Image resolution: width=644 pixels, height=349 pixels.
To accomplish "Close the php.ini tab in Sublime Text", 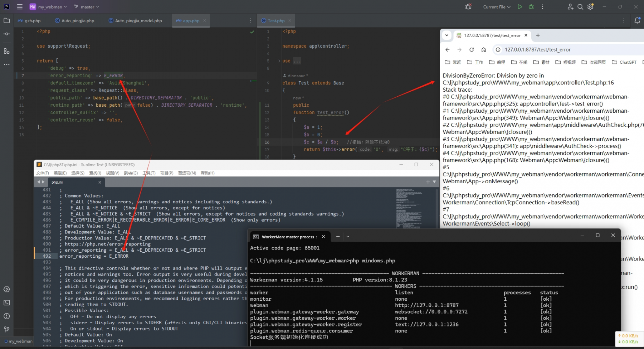I will click(100, 183).
